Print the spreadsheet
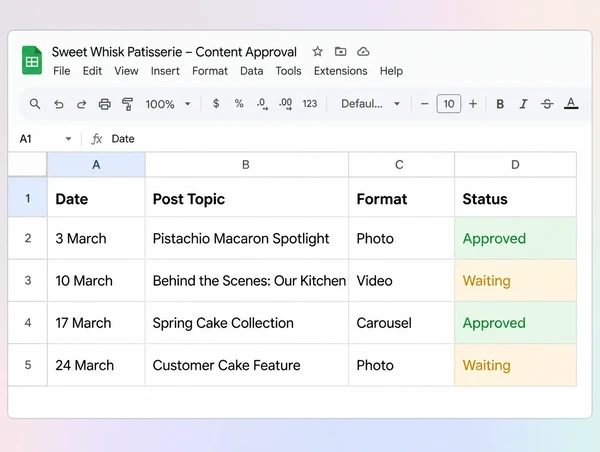This screenshot has width=600, height=452. click(x=104, y=104)
